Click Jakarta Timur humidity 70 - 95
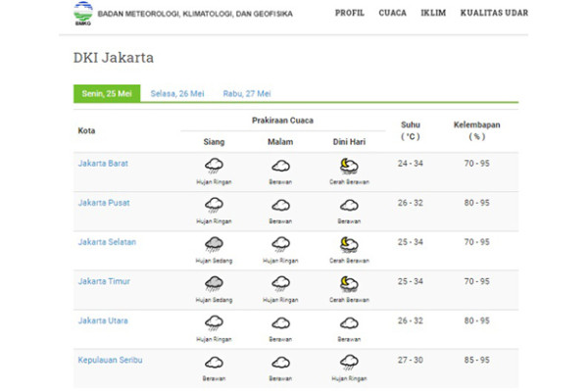 point(476,281)
